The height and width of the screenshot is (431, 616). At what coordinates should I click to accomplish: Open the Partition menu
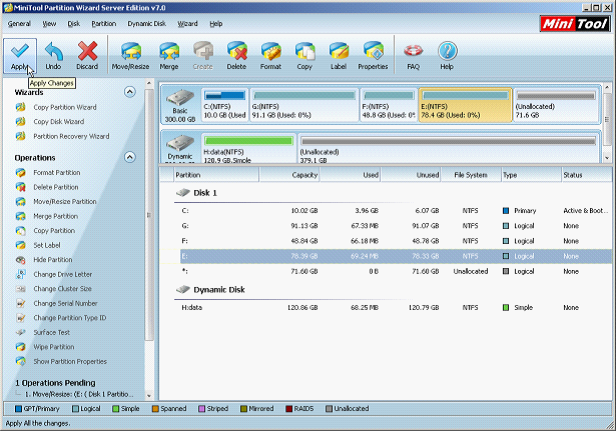point(104,24)
